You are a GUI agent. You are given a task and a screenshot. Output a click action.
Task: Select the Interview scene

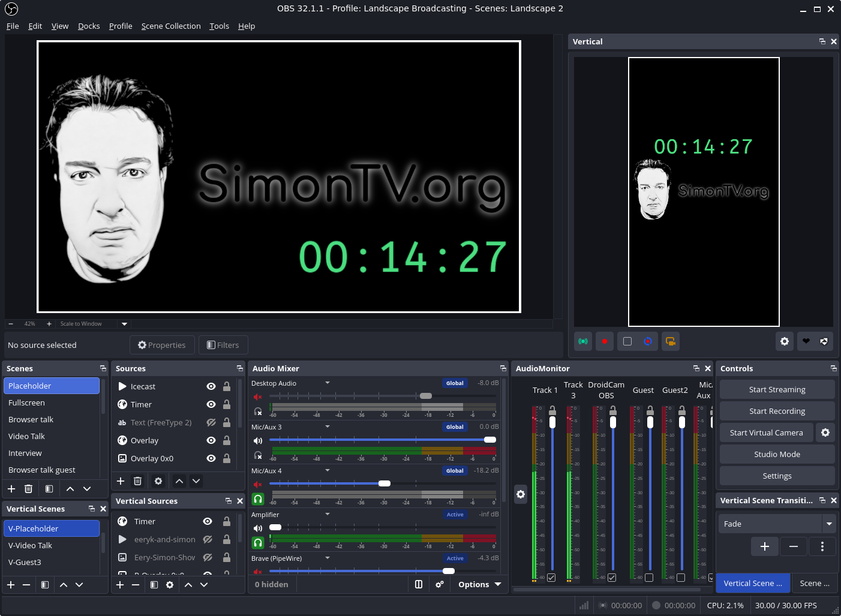52,453
